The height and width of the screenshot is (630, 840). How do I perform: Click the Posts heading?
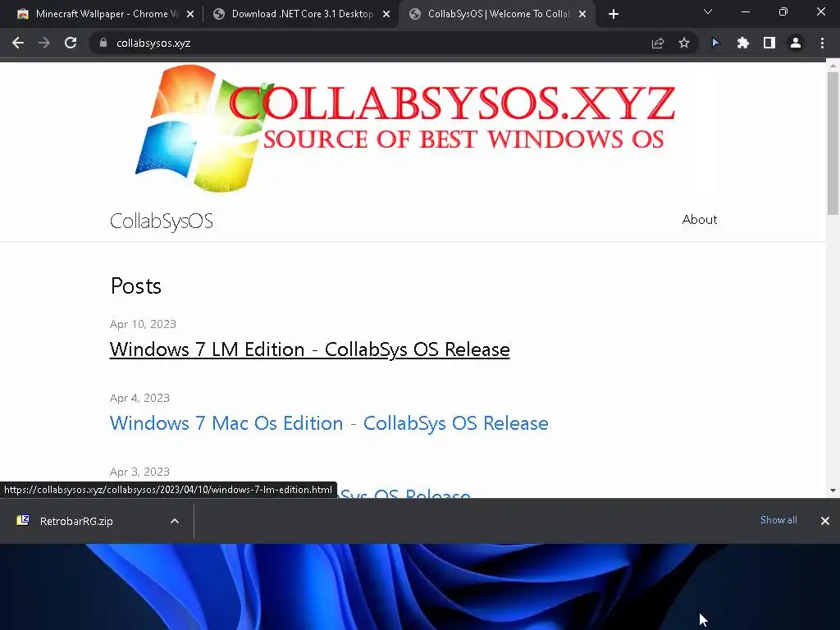point(135,286)
